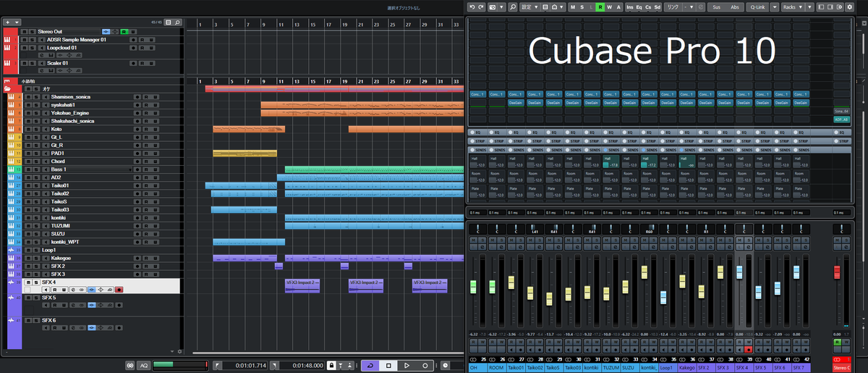Image resolution: width=868 pixels, height=373 pixels.
Task: Bypass all sends with Sd button
Action: tap(658, 7)
